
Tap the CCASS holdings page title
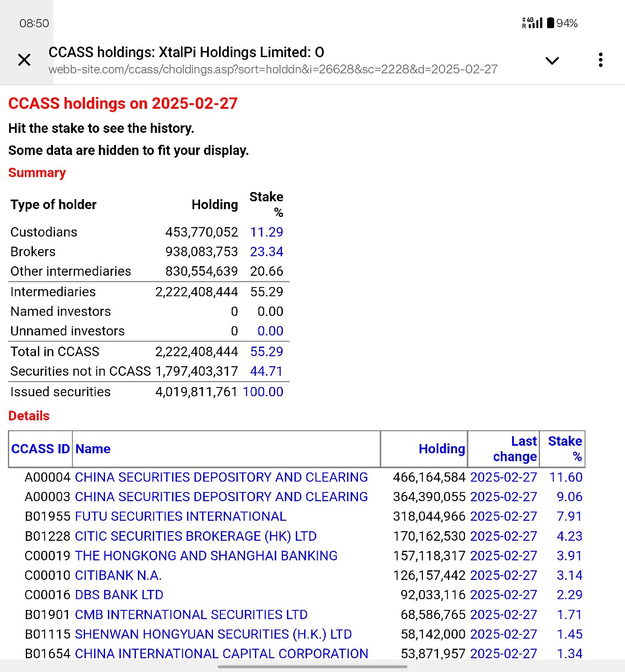point(186,52)
